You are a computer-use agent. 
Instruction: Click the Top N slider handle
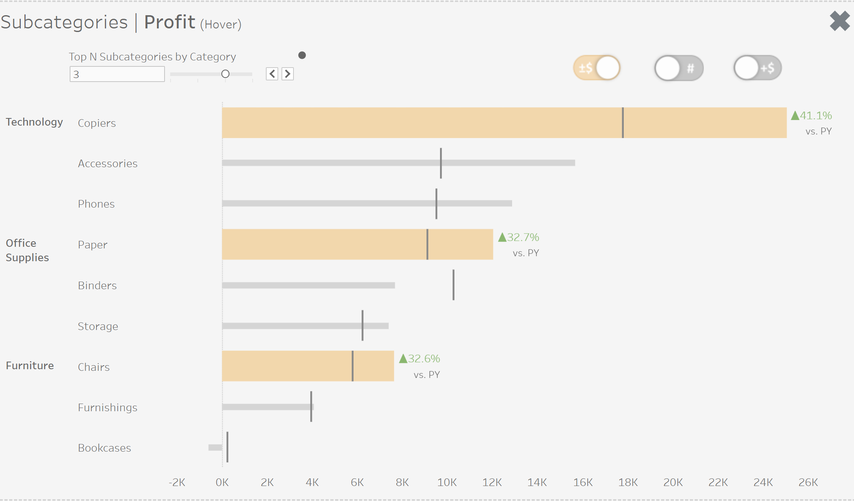click(225, 74)
